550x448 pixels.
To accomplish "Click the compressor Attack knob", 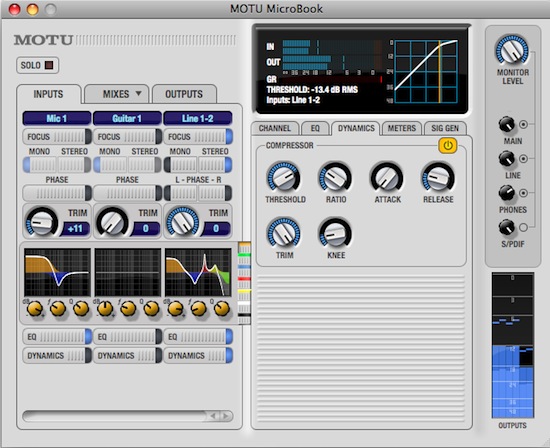I will (x=387, y=177).
